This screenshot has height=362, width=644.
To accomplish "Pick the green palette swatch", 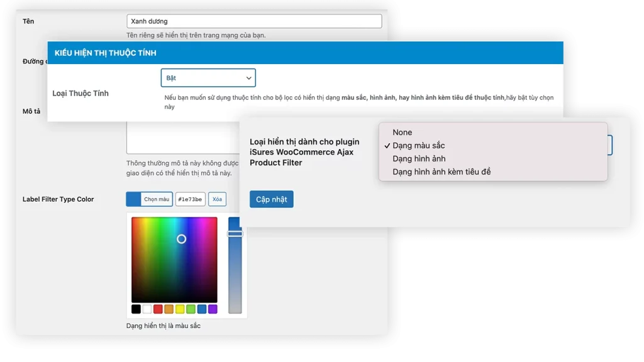I will pyautogui.click(x=191, y=309).
